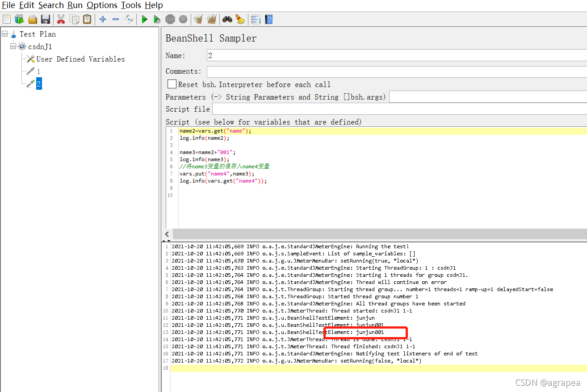Start the test with green play icon
Screen dimensions: 587x392
tap(144, 19)
